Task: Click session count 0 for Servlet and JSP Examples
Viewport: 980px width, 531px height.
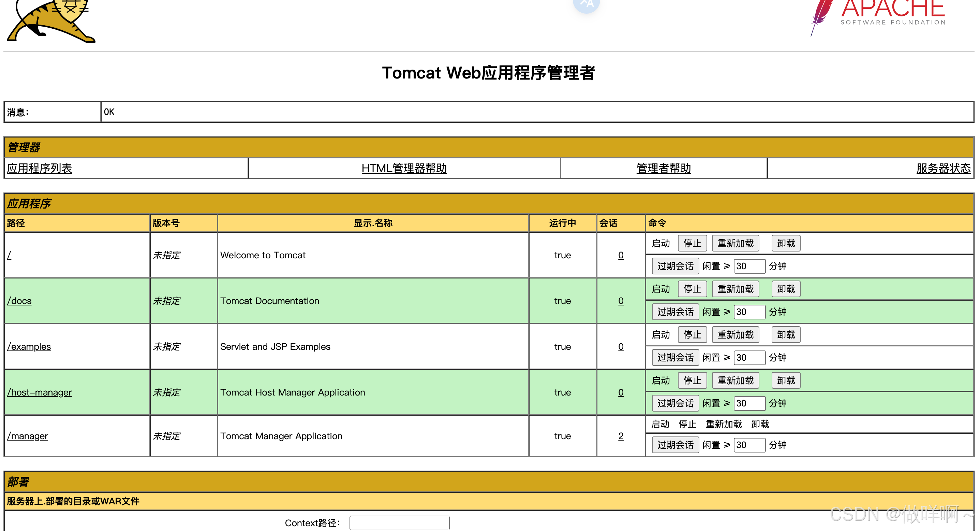Action: click(621, 346)
